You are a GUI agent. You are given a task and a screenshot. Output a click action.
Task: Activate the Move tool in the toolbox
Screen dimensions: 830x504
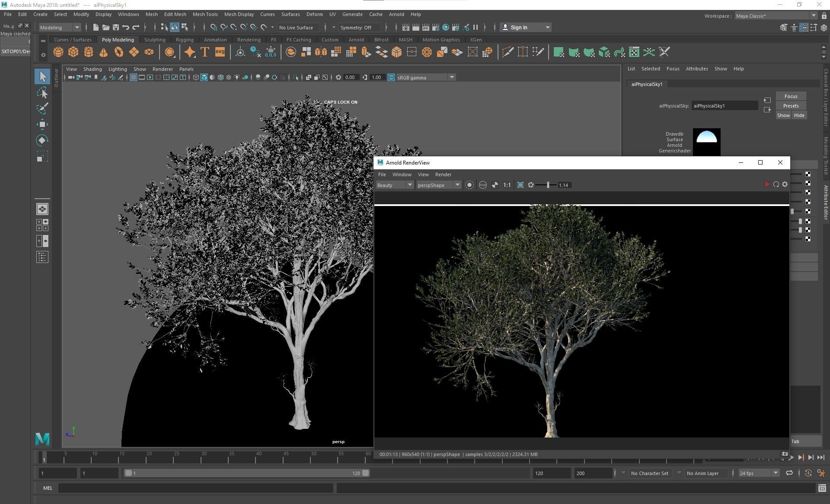pos(42,124)
